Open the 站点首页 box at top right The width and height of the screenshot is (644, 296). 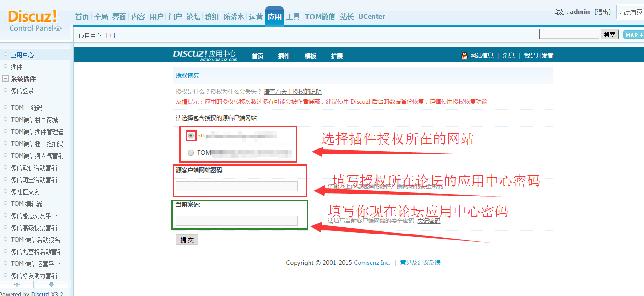630,12
